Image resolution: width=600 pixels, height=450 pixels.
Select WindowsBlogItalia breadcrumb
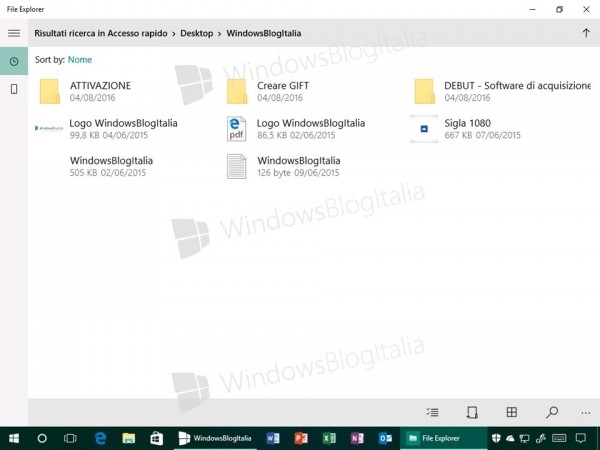tap(264, 33)
